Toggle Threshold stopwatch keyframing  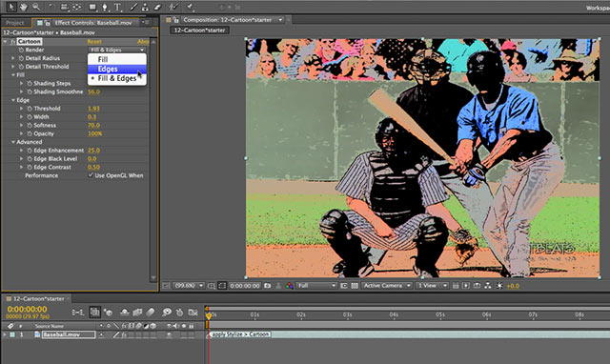click(x=30, y=109)
